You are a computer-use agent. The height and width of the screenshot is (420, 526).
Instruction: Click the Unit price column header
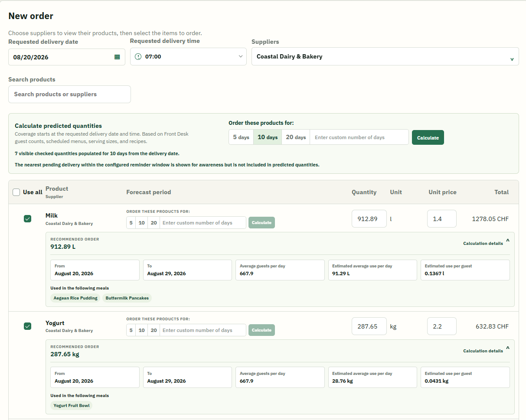(442, 192)
